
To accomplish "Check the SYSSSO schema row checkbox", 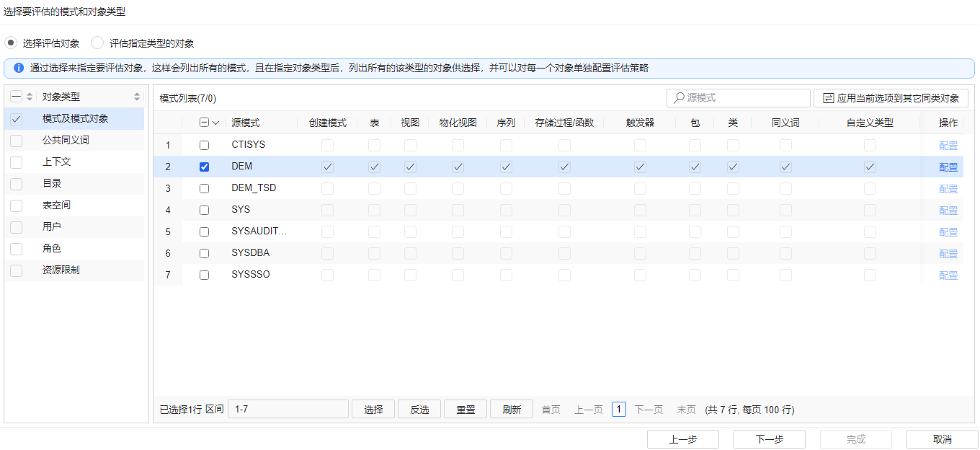I will pyautogui.click(x=204, y=275).
